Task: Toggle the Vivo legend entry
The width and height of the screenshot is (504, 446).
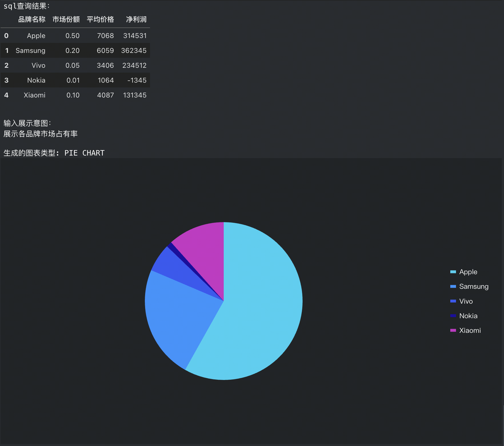Action: click(461, 301)
